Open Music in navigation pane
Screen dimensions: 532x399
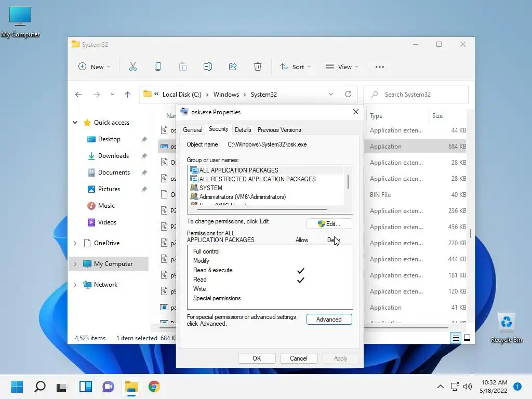(x=107, y=206)
